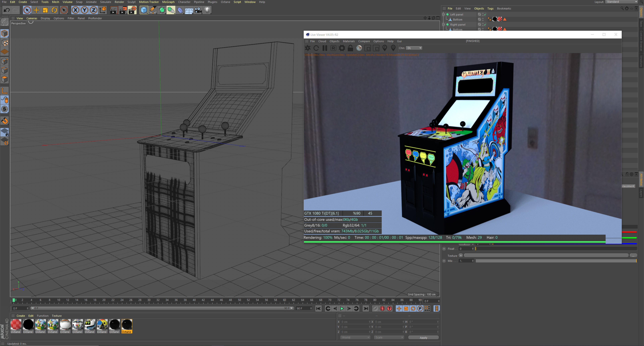Toggle Parameter keying P button
The height and width of the screenshot is (346, 644).
click(x=420, y=308)
